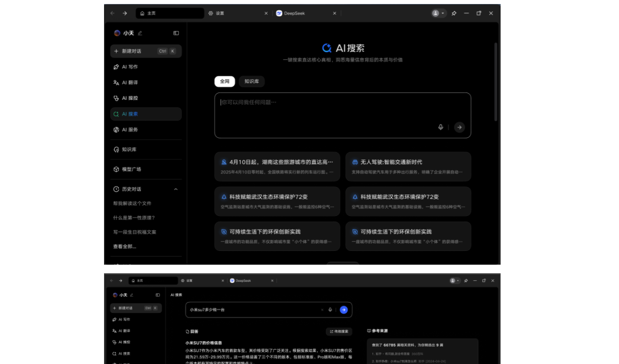Collapse the sidebar in the search results window
Screen dimensions: 619x364
pos(157,295)
